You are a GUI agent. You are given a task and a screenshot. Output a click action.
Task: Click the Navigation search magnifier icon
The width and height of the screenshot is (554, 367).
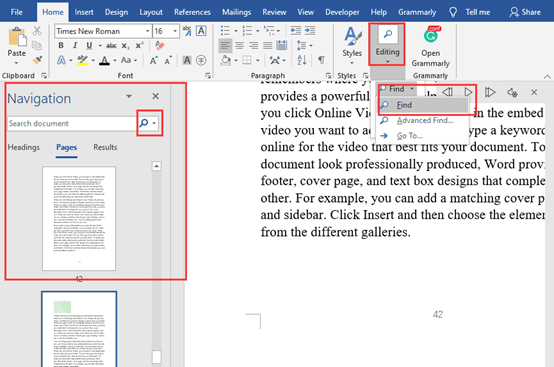point(144,123)
